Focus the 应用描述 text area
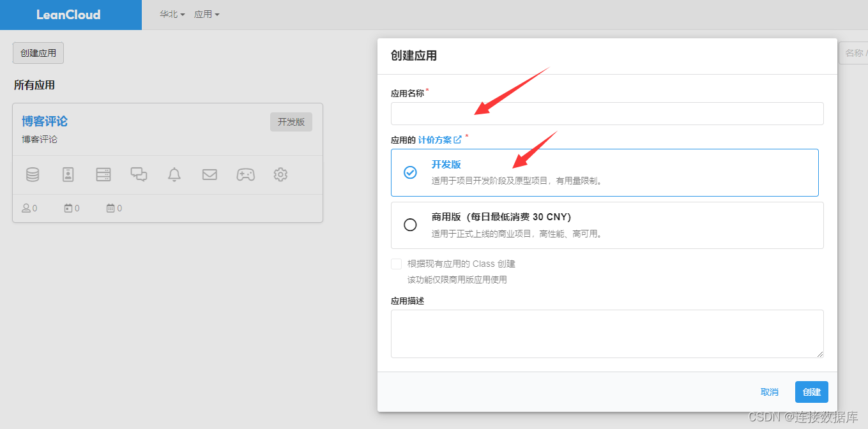The height and width of the screenshot is (429, 868). click(x=607, y=334)
